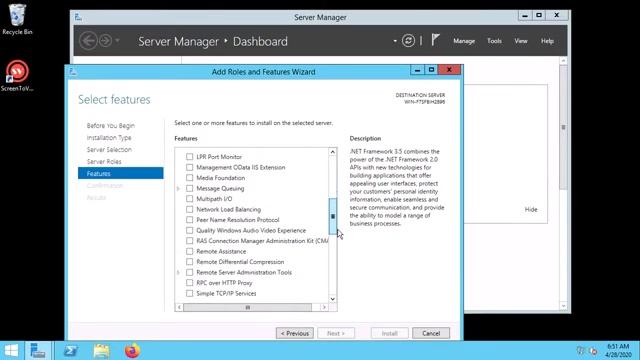Open dropdown arrow left of refresh icon
Image resolution: width=640 pixels, height=360 pixels.
(x=395, y=41)
